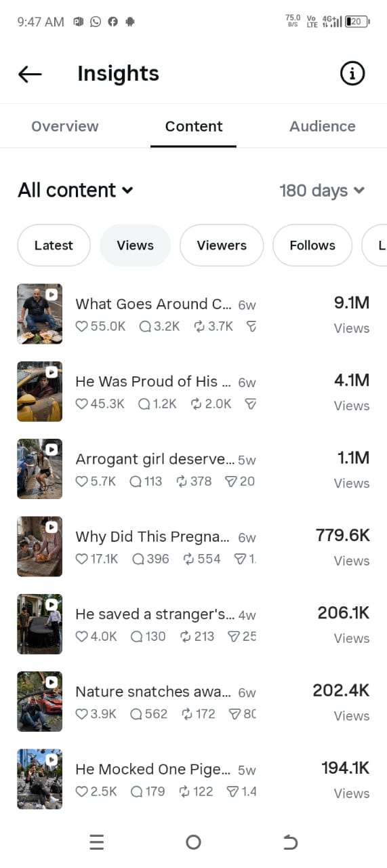This screenshot has height=868, width=387.
Task: Switch to the Audience tab
Action: tap(323, 126)
